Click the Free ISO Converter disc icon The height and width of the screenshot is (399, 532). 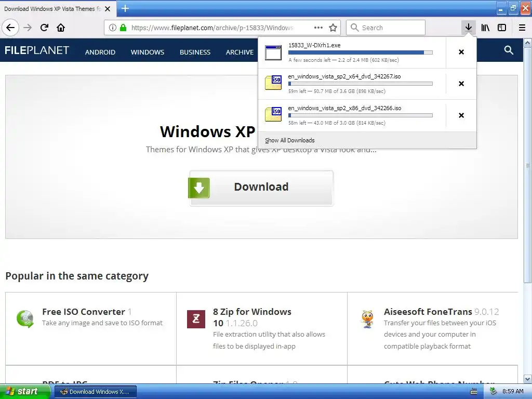pyautogui.click(x=25, y=319)
